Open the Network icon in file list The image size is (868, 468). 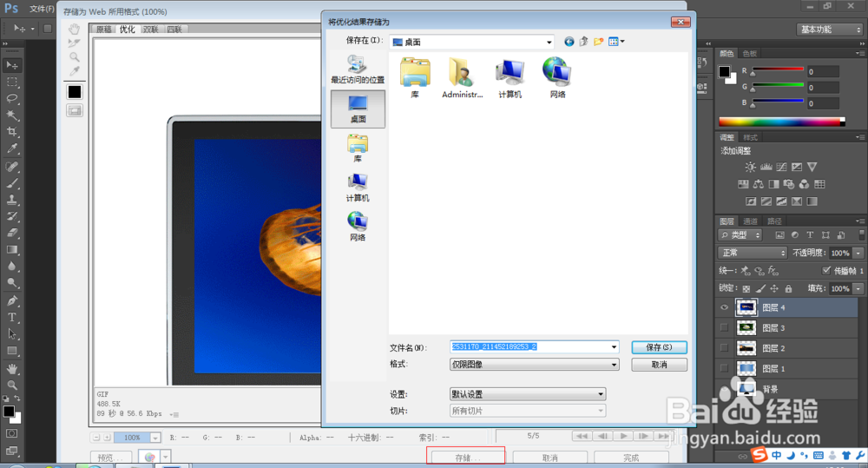click(557, 78)
